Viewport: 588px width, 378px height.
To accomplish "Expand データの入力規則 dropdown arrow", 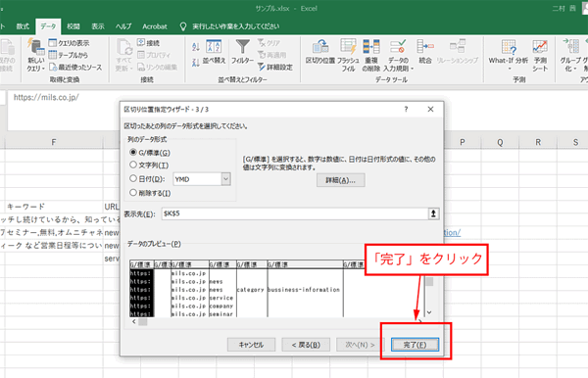I will [412, 69].
